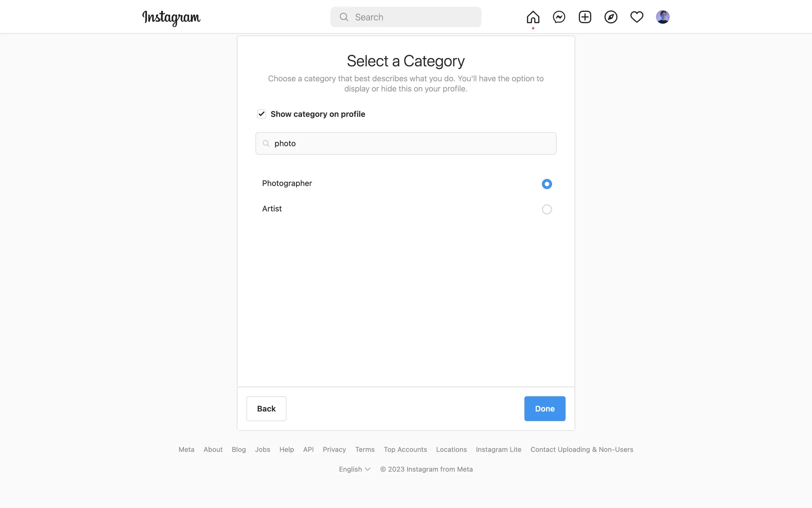
Task: Open the Help footer link
Action: coord(286,450)
